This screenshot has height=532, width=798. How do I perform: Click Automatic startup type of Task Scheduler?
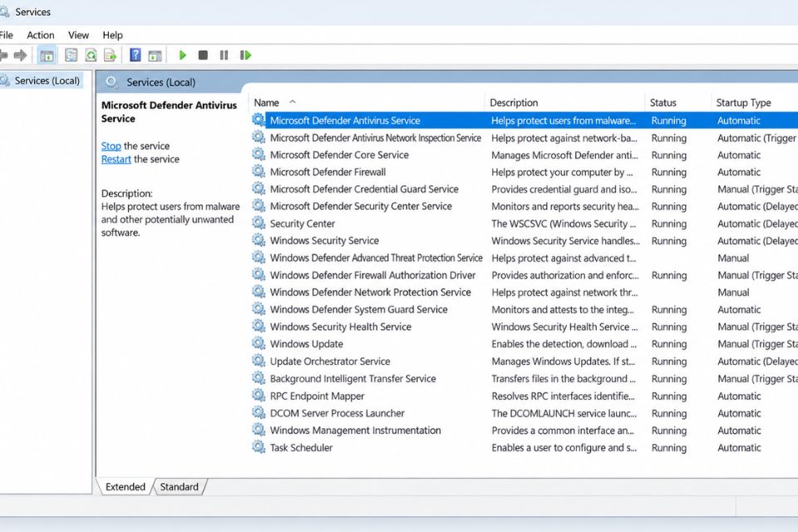(x=739, y=447)
